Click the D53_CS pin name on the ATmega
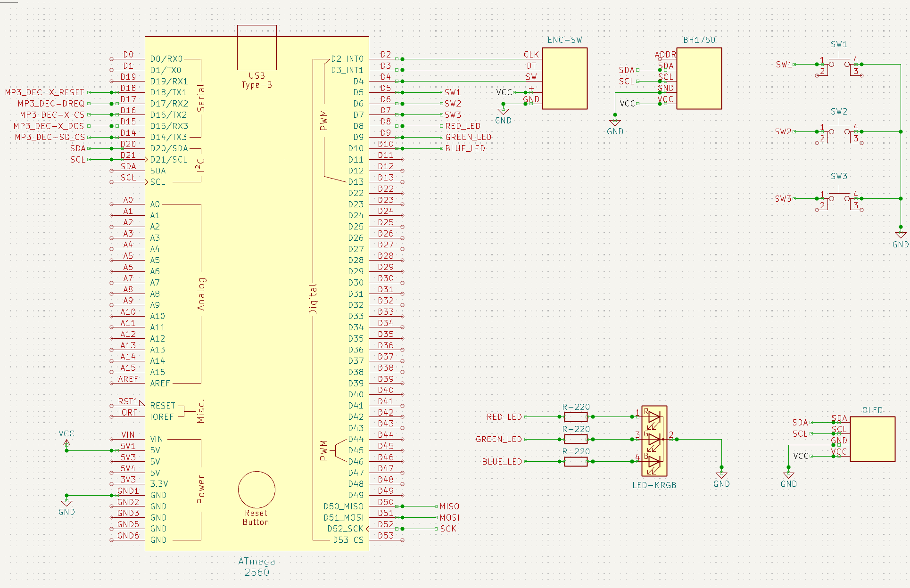 pyautogui.click(x=348, y=540)
